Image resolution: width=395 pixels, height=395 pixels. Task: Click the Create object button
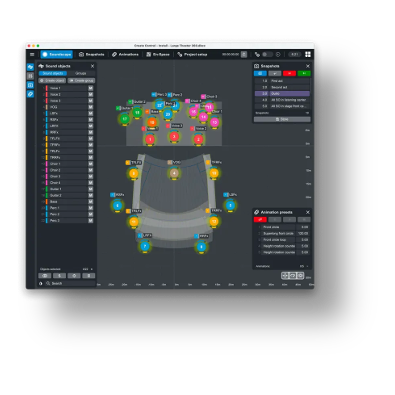[52, 81]
